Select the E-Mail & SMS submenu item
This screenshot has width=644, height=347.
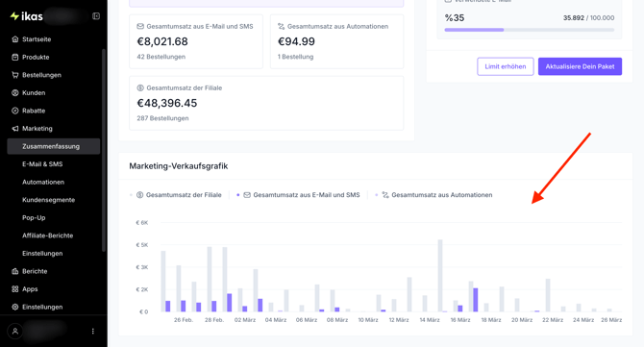pyautogui.click(x=42, y=163)
